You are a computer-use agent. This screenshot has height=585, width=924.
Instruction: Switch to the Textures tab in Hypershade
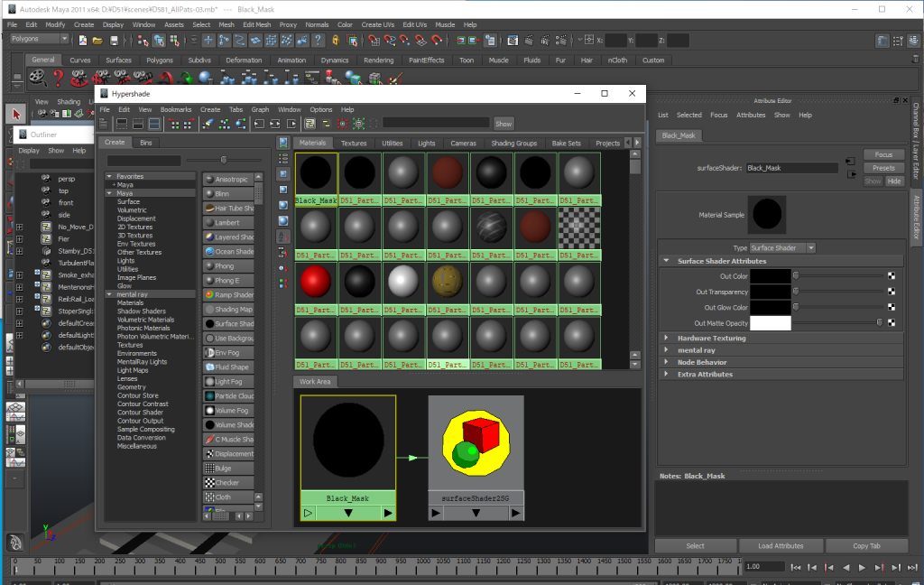[354, 144]
